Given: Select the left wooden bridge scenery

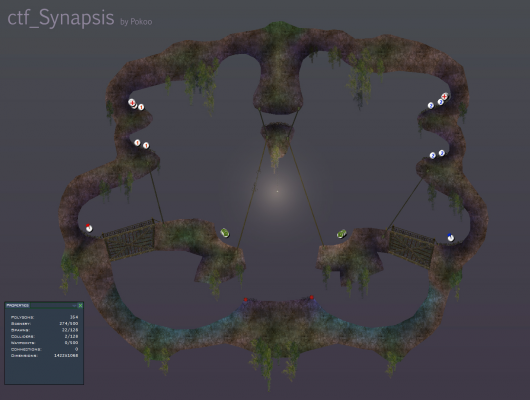Looking at the screenshot, I should [129, 239].
